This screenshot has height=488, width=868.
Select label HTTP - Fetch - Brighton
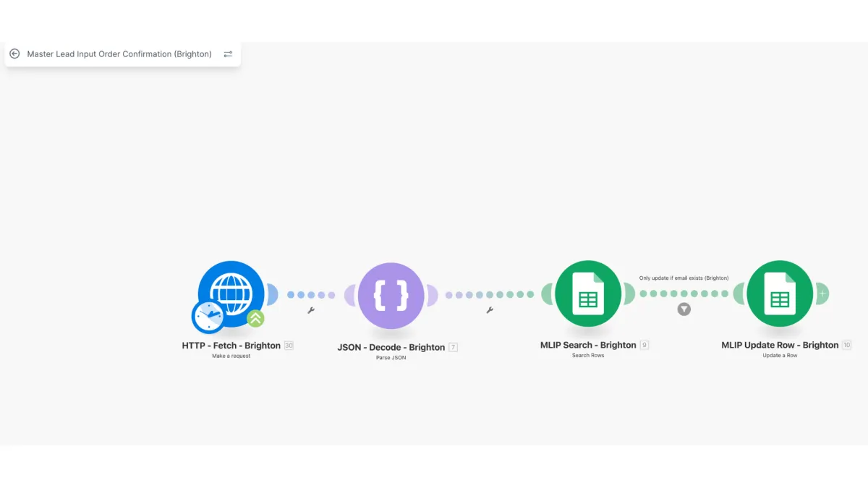coord(231,346)
